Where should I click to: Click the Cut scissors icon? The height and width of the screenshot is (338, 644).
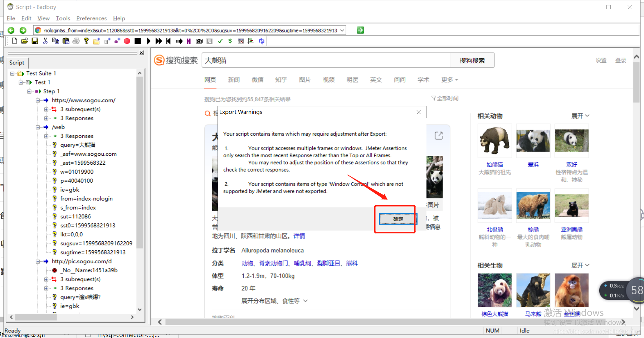pyautogui.click(x=45, y=41)
